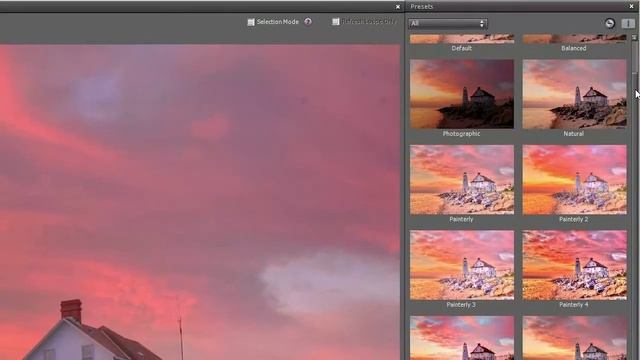Close the preview panel
The width and height of the screenshot is (640, 360).
[398, 7]
